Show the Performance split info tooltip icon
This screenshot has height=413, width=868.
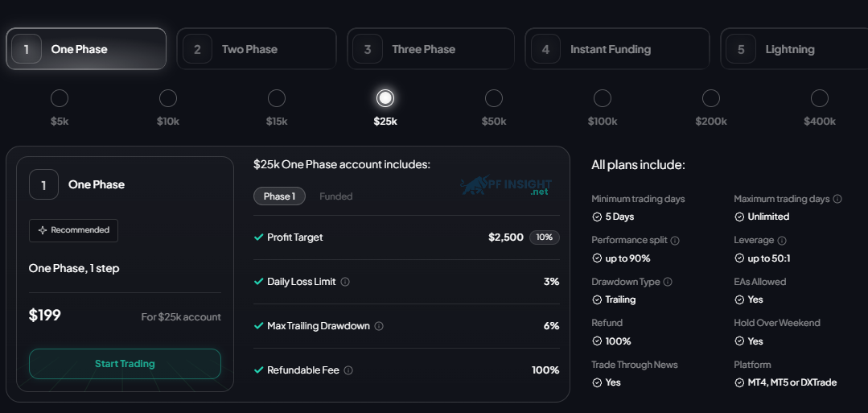coord(675,240)
